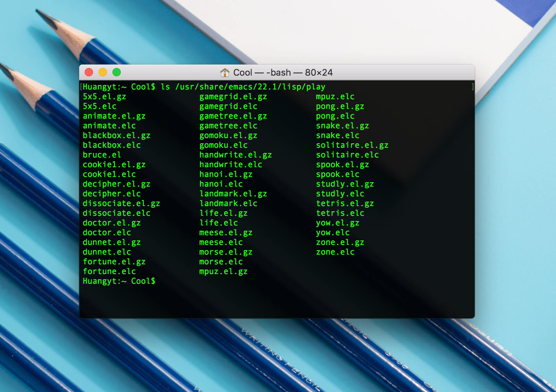Click the red close window button
Image resolution: width=556 pixels, height=392 pixels.
89,72
